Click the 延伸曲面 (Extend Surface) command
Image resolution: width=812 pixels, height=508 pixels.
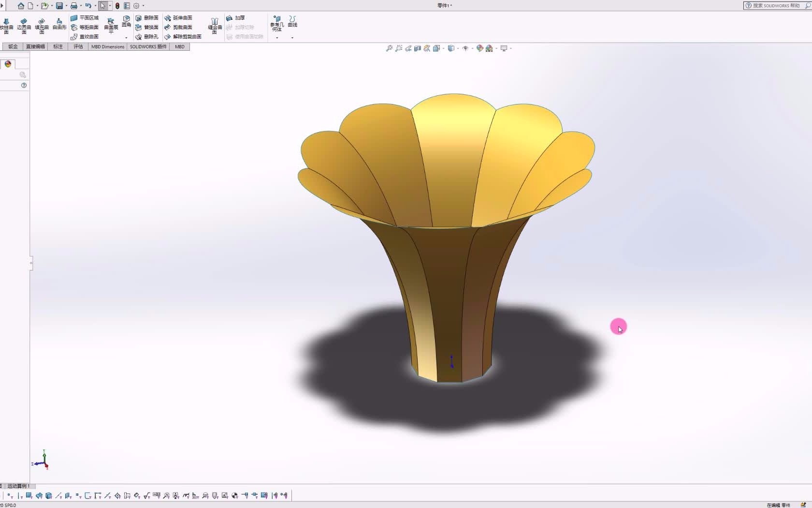click(x=178, y=18)
